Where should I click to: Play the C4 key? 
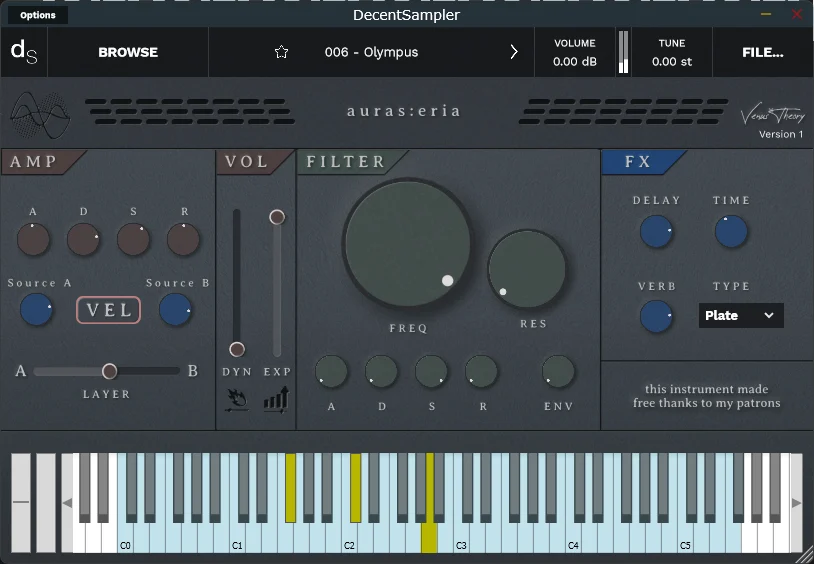(573, 538)
